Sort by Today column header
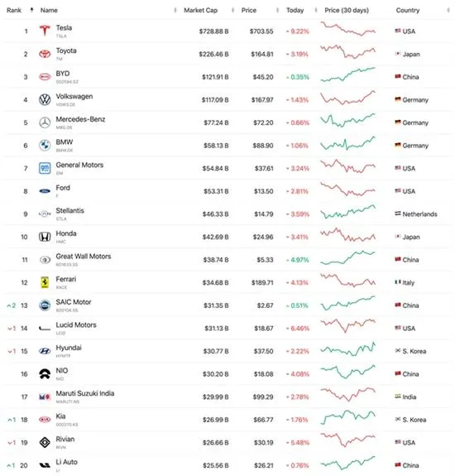The width and height of the screenshot is (455, 476). click(x=295, y=10)
